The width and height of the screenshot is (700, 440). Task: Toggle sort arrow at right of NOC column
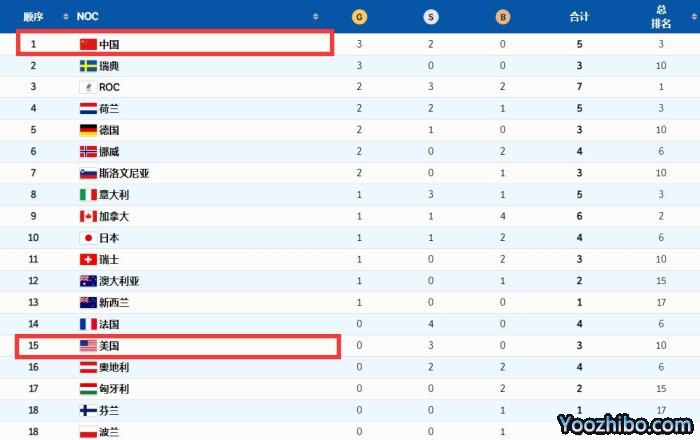click(x=315, y=17)
